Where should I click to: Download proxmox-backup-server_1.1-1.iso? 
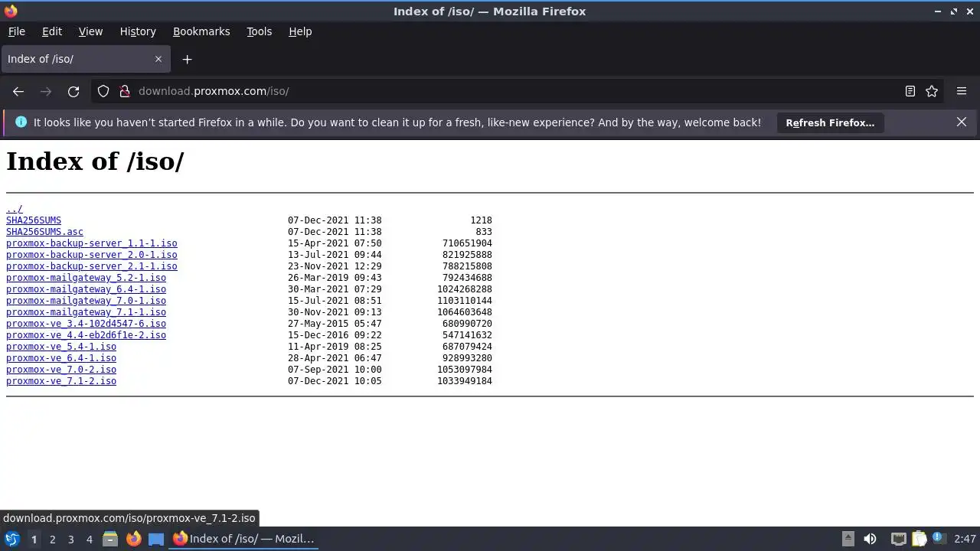pyautogui.click(x=92, y=243)
